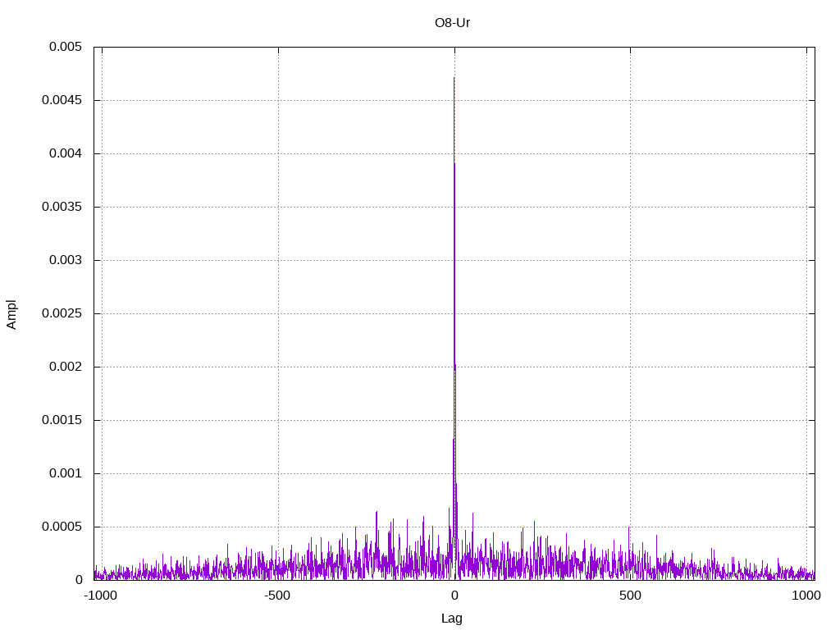Image resolution: width=840 pixels, height=630 pixels.
Task: Click the 1000 x-axis tick label
Action: [x=806, y=596]
